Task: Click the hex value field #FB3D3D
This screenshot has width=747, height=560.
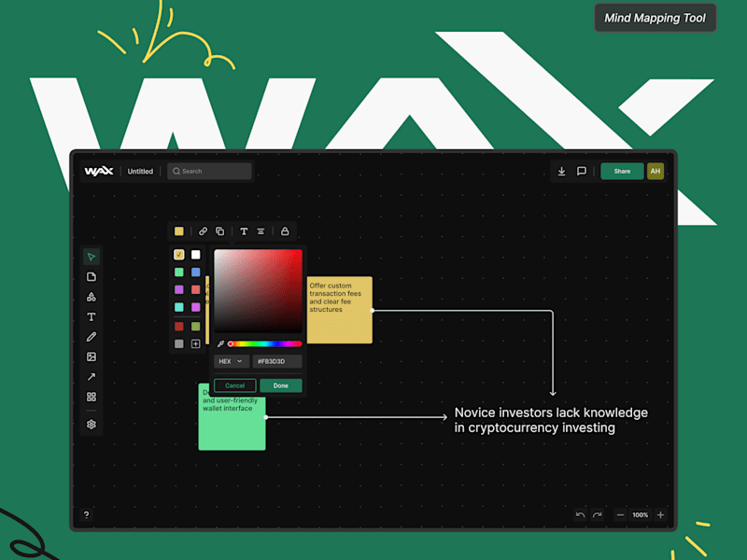Action: click(x=277, y=361)
